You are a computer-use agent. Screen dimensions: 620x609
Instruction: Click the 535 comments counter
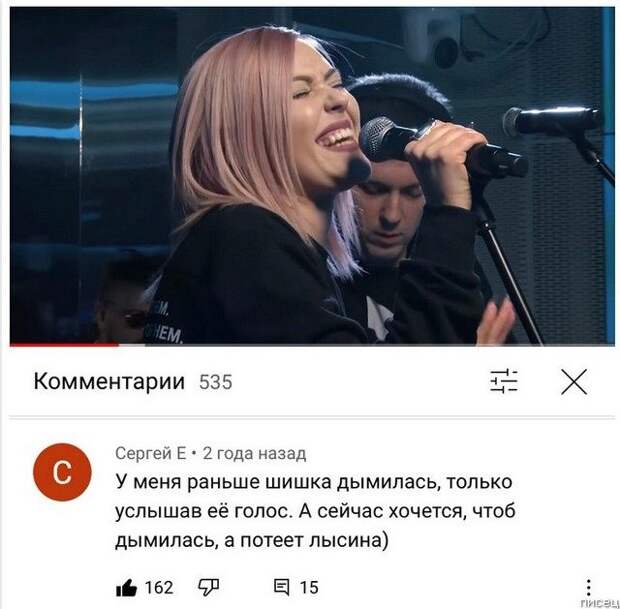215,382
